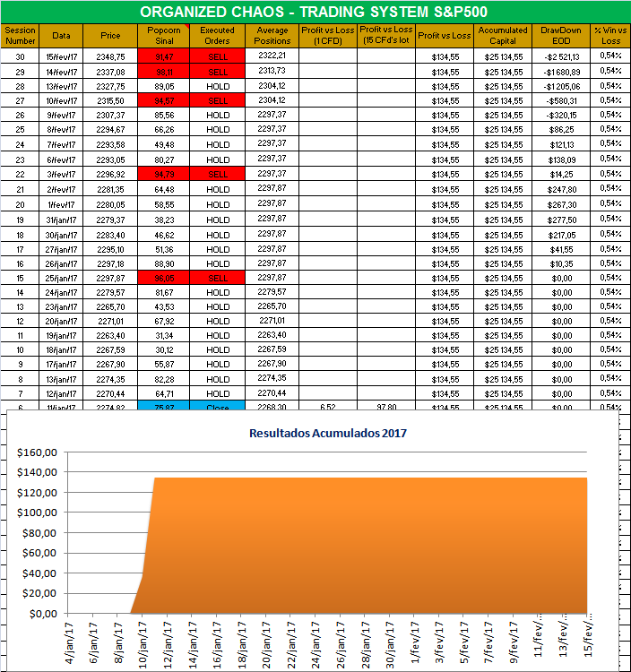Select the drawdown cell -$580,31
The height and width of the screenshot is (672, 631).
561,100
